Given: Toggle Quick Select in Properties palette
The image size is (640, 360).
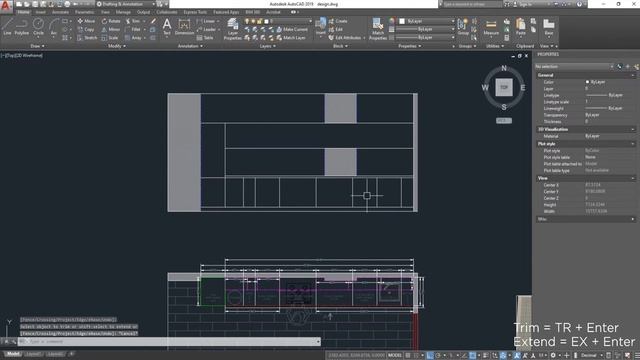Looking at the screenshot, I should click(636, 67).
